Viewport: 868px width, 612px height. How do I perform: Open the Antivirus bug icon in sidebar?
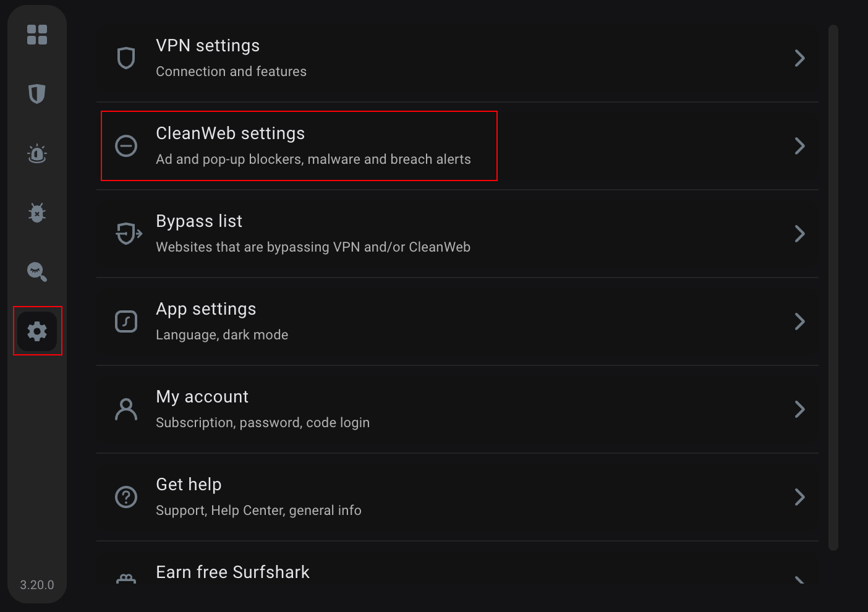(37, 213)
